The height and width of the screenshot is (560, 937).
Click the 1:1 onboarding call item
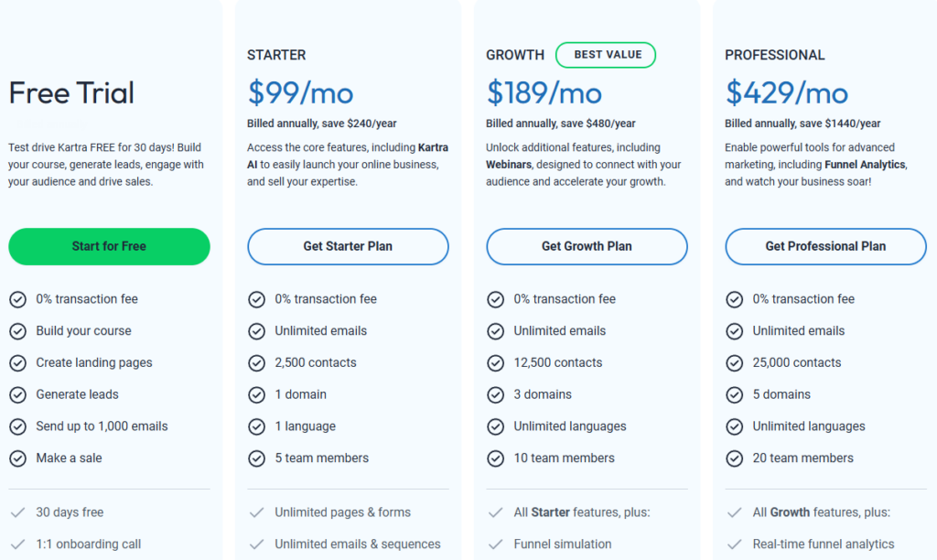click(x=88, y=544)
